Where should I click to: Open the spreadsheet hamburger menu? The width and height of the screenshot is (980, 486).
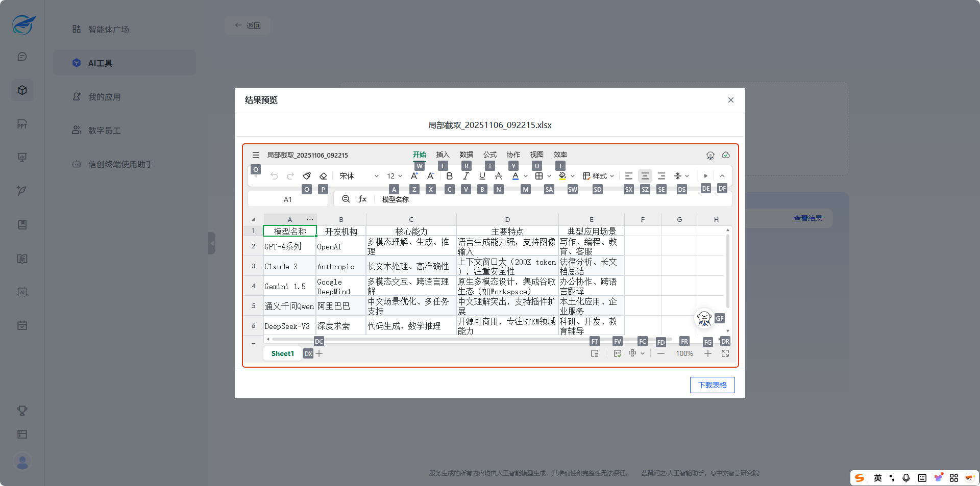(x=256, y=155)
